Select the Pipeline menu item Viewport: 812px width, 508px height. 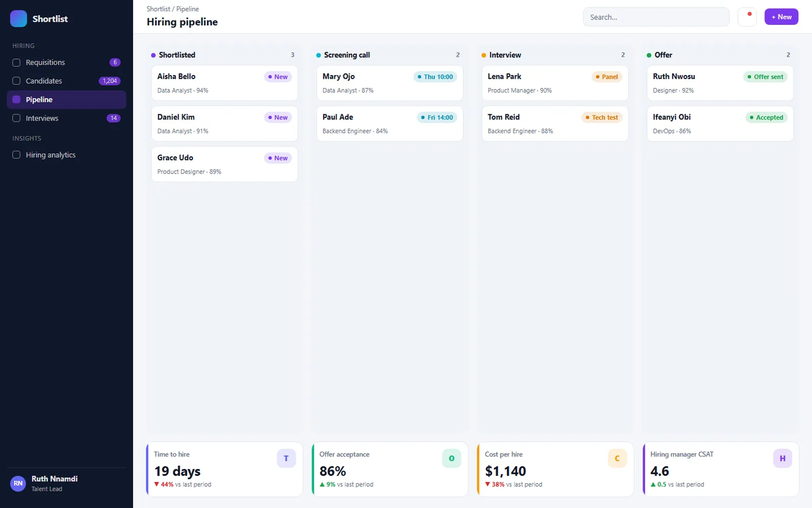66,100
